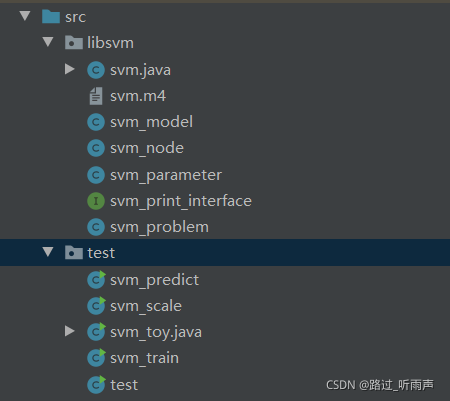Collapse the src folder
This screenshot has width=450, height=401.
pyautogui.click(x=25, y=16)
